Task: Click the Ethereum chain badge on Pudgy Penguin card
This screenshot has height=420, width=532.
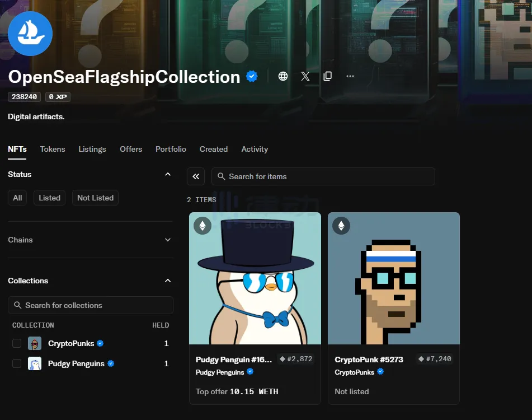Action: 203,226
